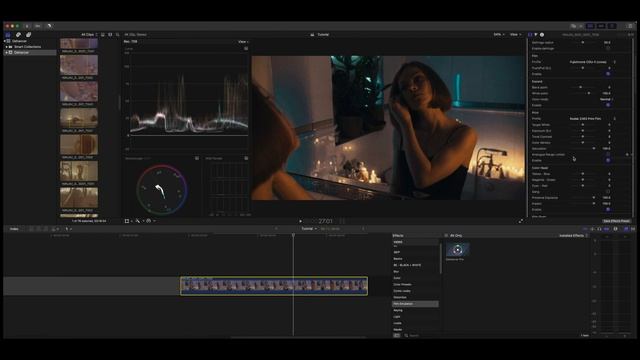Viewport: 640px width, 360px height.
Task: Adjust the Saturation slider
Action: [583, 149]
